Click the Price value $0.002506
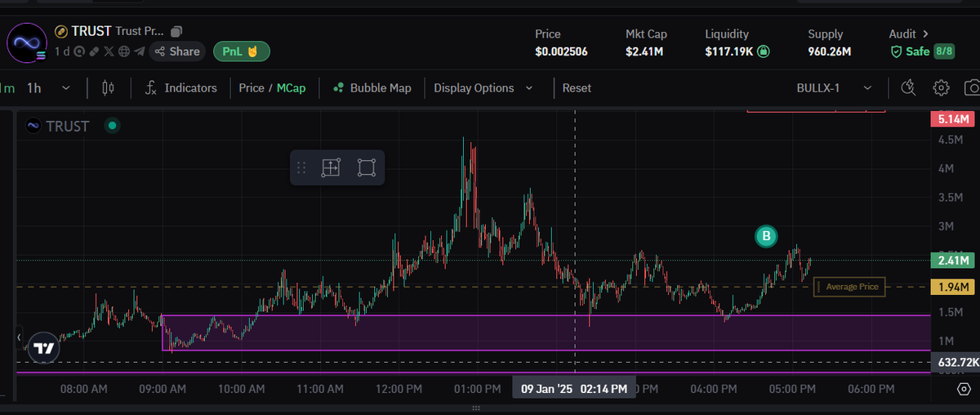Viewport: 980px width, 415px height. pos(561,51)
